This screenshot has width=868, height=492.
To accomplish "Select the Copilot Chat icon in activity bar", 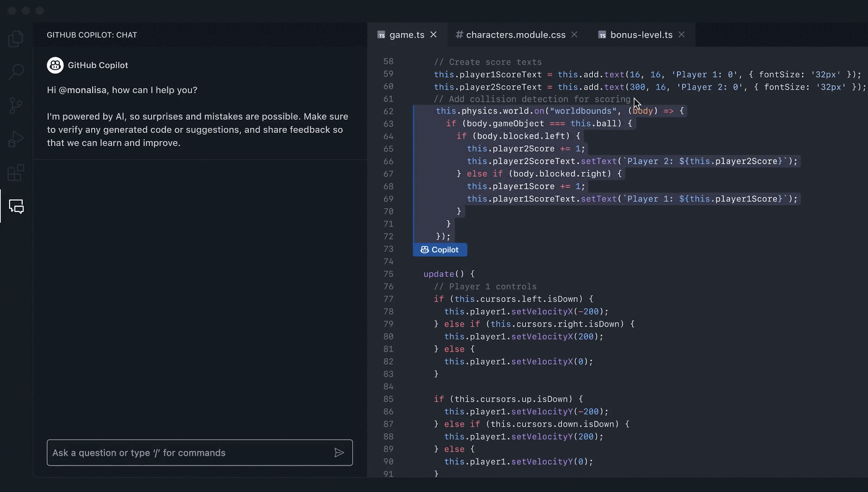I will [x=16, y=206].
